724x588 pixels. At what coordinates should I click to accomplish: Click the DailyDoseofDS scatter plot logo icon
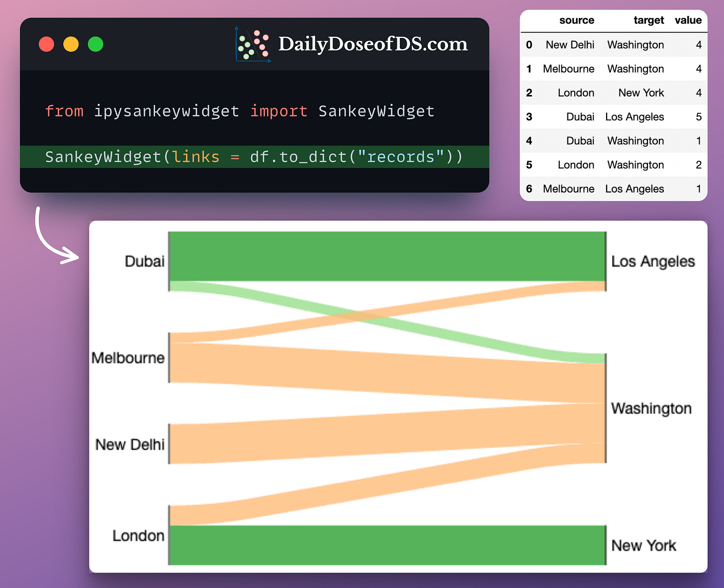[253, 45]
